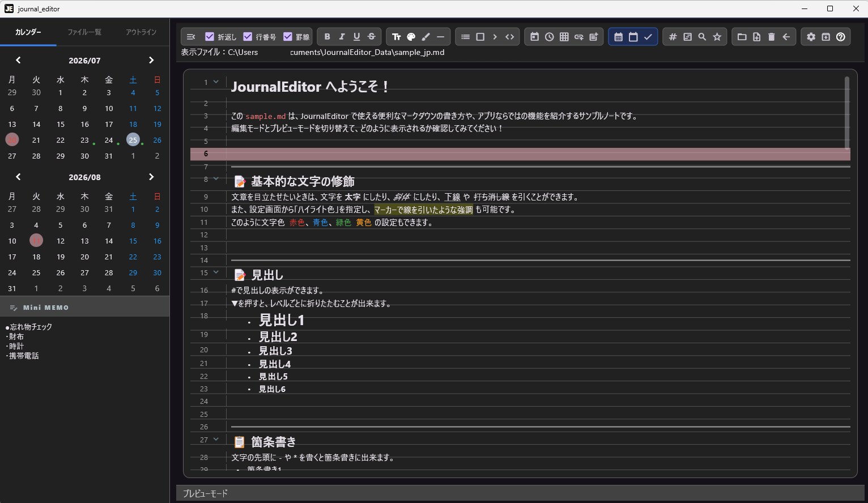This screenshot has height=503, width=868.
Task: Select July 25 in the calendar
Action: click(133, 139)
